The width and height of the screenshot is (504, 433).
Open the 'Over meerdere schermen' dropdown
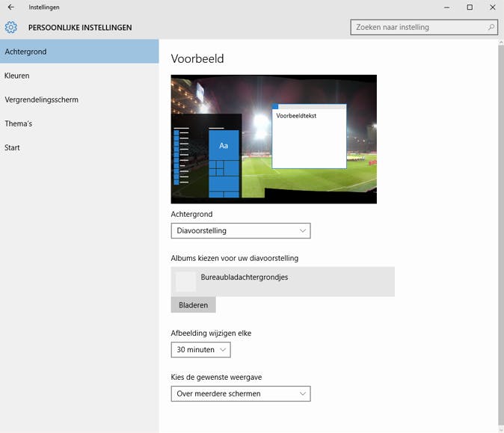click(x=241, y=394)
